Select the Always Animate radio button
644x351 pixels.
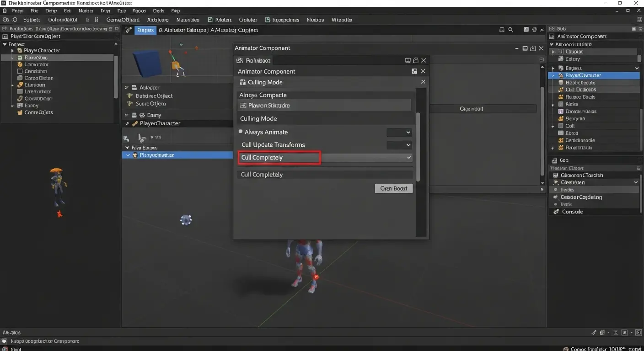pos(240,132)
